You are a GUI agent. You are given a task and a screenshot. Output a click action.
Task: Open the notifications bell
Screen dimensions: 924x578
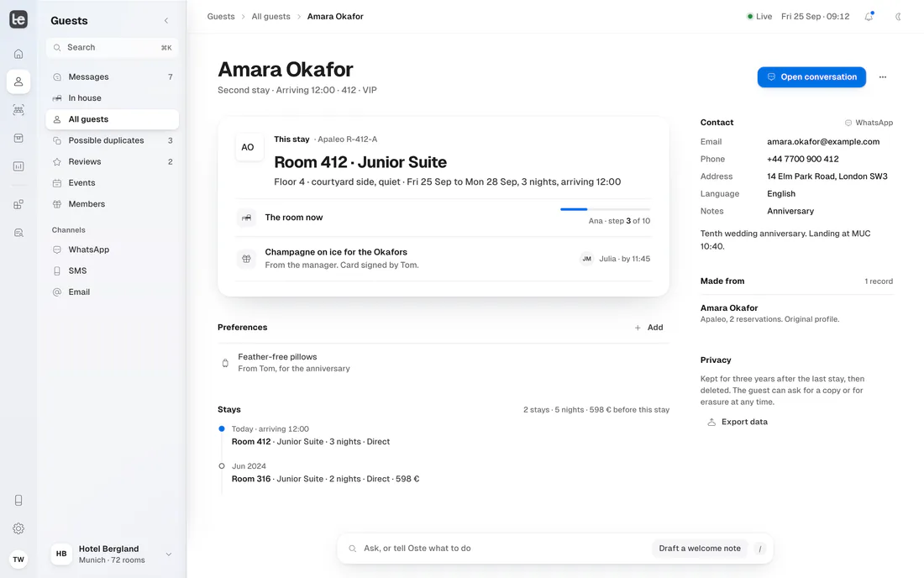869,17
